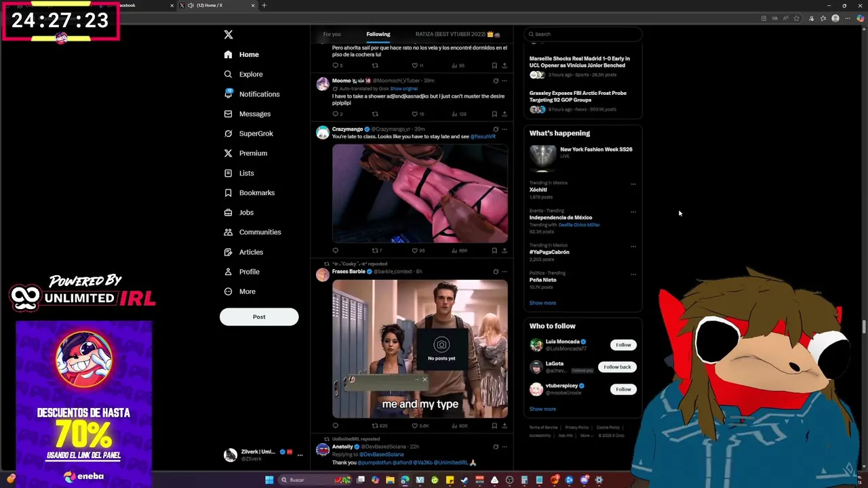
Task: Bookmark the Crazymango post
Action: click(x=494, y=250)
